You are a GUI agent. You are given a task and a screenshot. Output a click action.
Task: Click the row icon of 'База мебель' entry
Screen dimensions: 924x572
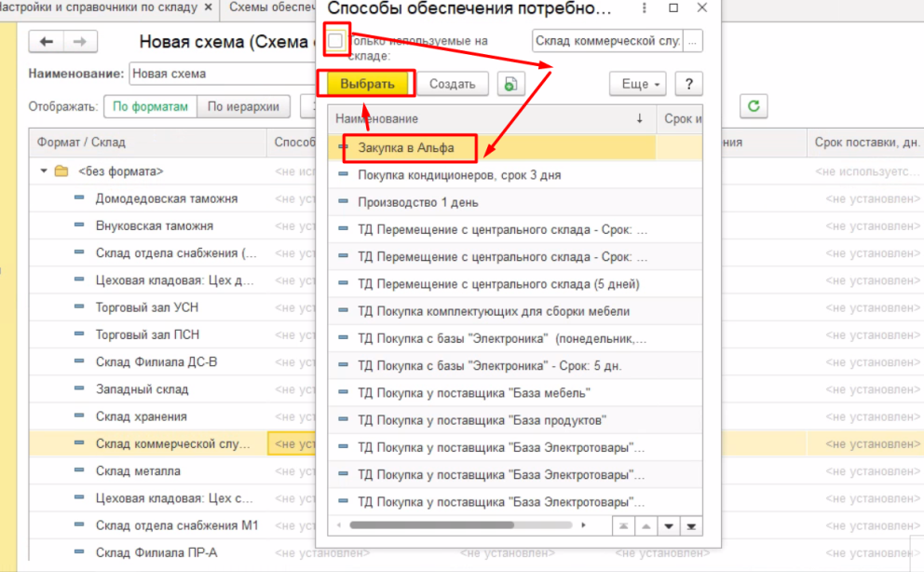click(x=343, y=392)
